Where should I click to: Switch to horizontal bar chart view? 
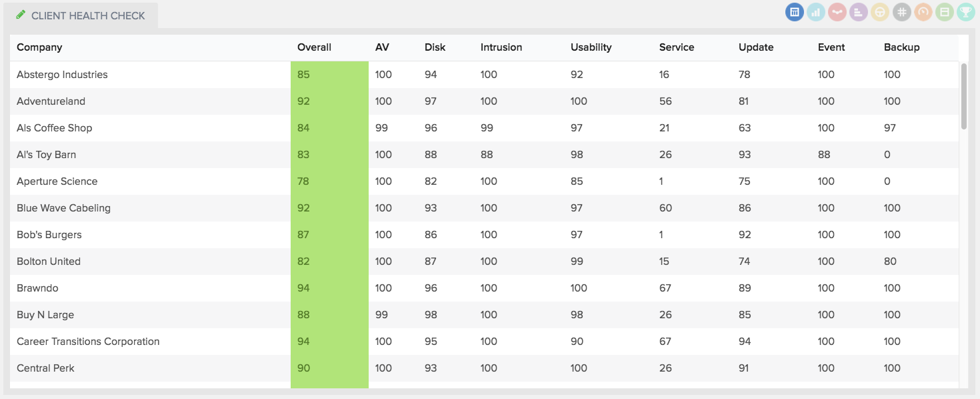pos(858,12)
